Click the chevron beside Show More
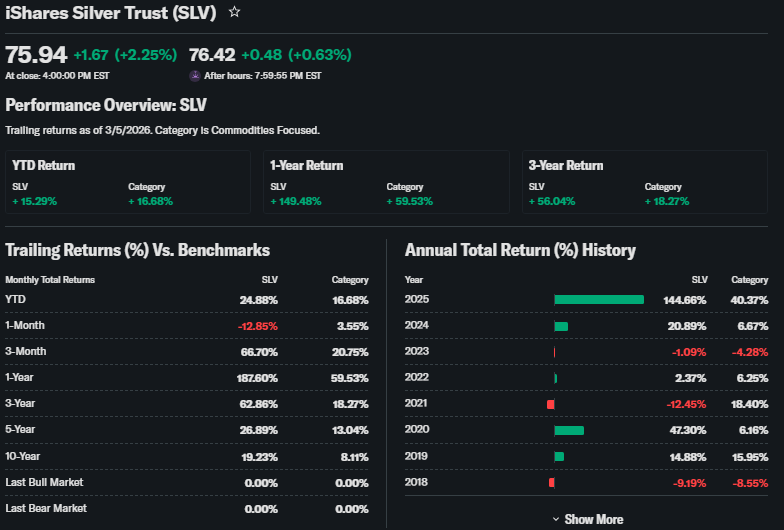Viewport: 784px width, 530px height. point(556,519)
